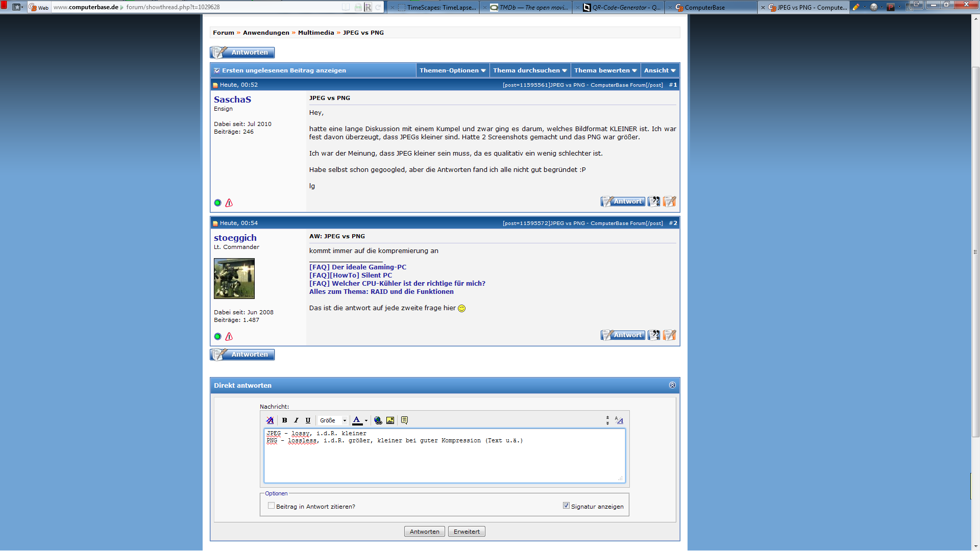Open the font color dropdown arrow
Image resolution: width=980 pixels, height=551 pixels.
pyautogui.click(x=366, y=420)
